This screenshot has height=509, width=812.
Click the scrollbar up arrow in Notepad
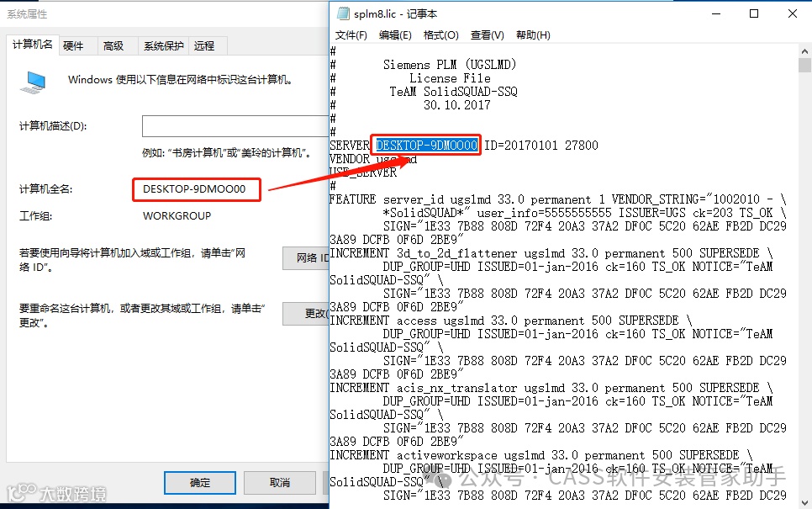(x=804, y=51)
